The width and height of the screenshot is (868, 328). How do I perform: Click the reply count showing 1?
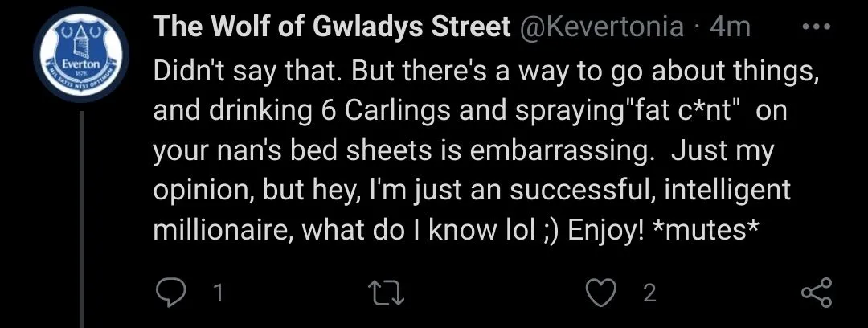(x=217, y=293)
